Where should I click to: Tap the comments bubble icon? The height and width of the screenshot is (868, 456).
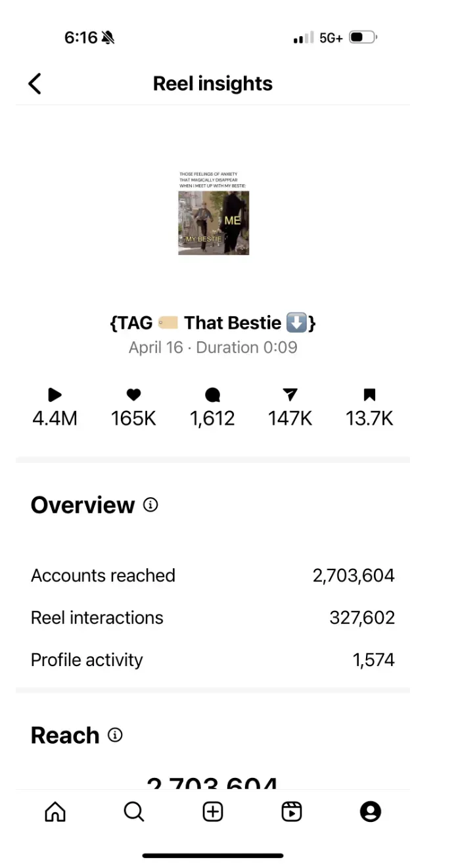[x=212, y=395]
